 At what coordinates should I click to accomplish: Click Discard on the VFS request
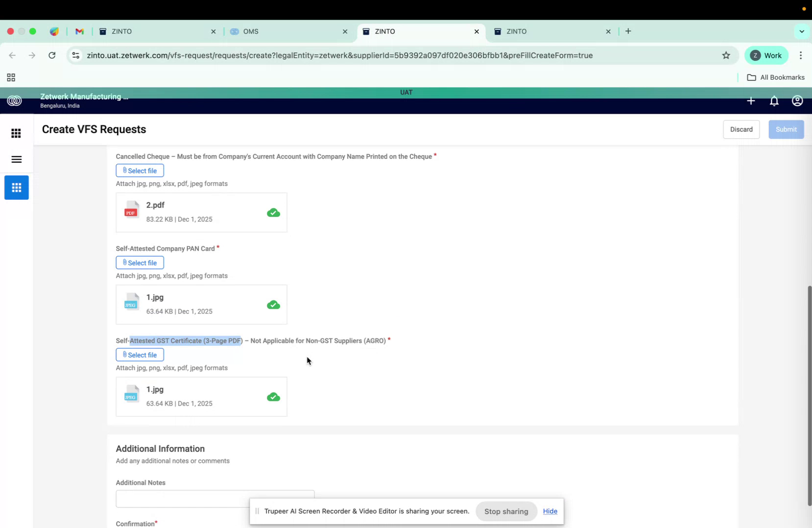click(x=741, y=129)
